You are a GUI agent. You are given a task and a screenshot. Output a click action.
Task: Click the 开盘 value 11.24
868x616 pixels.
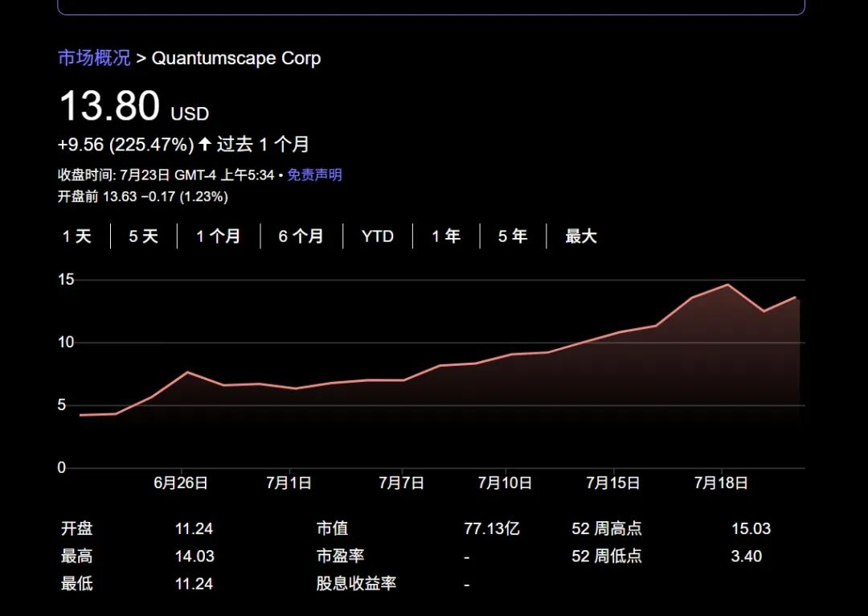194,528
